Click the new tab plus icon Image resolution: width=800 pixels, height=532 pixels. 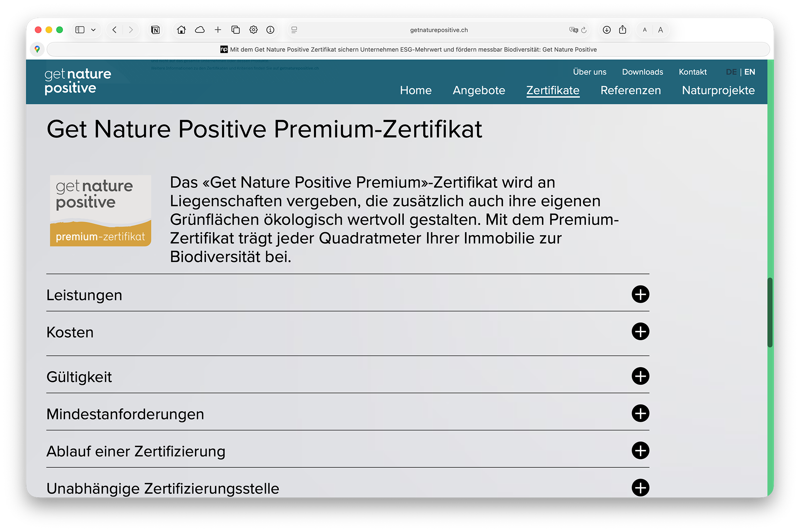(218, 30)
